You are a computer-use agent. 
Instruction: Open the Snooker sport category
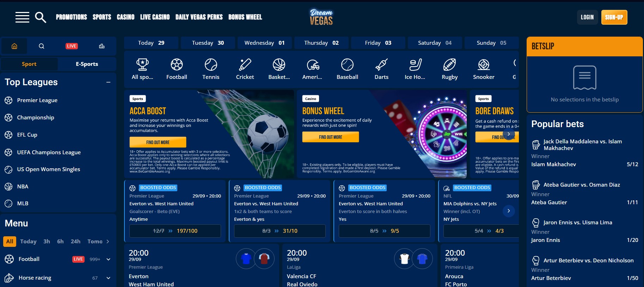(x=484, y=69)
